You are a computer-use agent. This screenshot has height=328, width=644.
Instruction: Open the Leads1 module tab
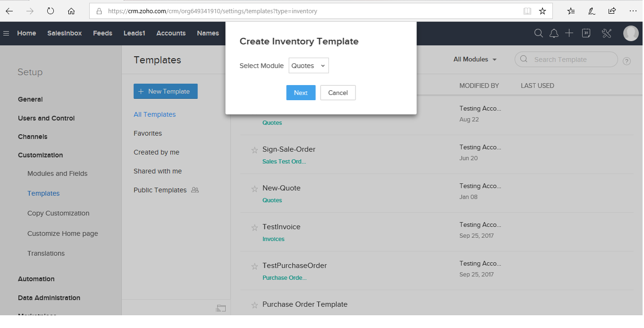click(135, 33)
